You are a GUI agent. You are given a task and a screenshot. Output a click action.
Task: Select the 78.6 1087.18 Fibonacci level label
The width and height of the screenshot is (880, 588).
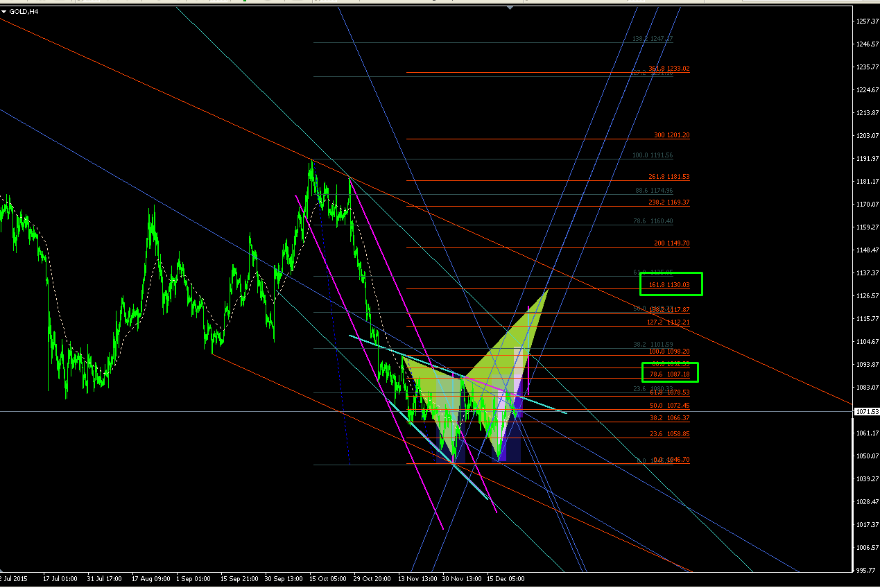click(x=669, y=374)
